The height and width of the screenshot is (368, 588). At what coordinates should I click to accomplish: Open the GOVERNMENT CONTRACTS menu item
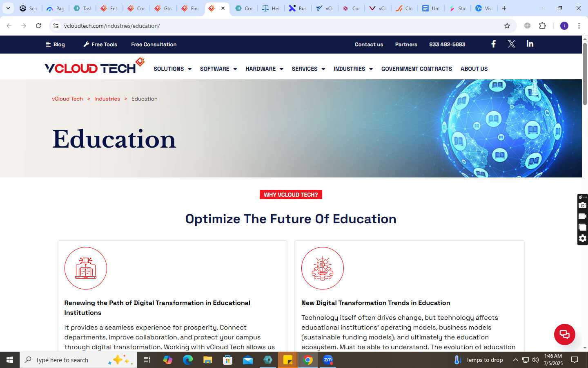(416, 69)
